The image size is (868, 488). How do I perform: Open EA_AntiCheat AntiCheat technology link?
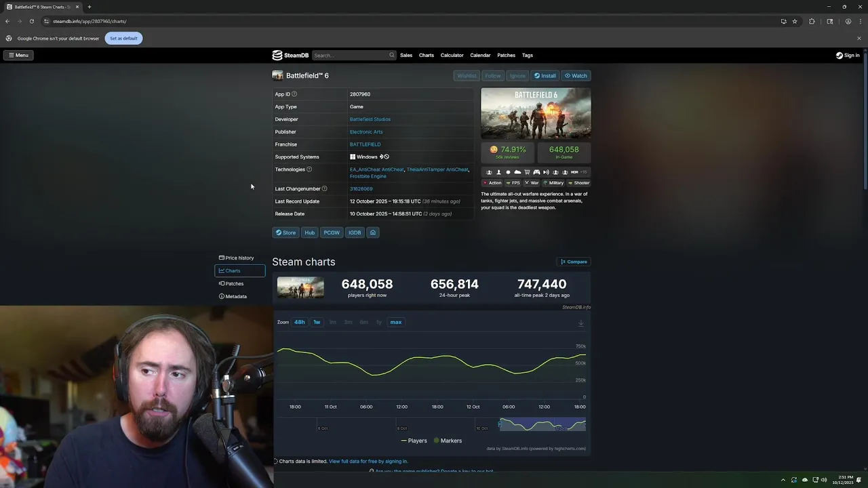[376, 169]
